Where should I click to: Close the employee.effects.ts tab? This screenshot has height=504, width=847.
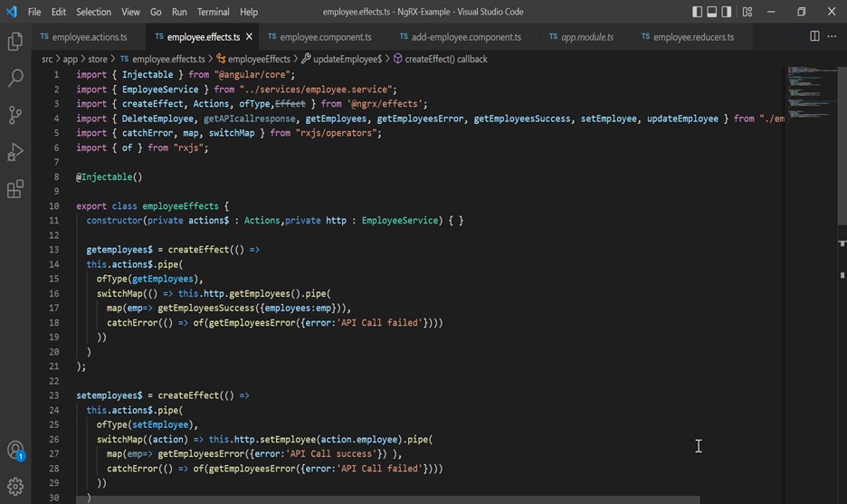(x=249, y=37)
